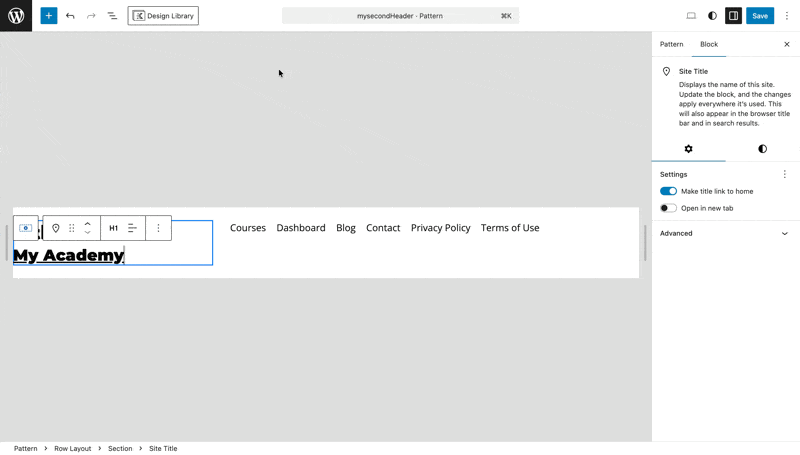Click the device preview laptop icon
800x455 pixels.
click(691, 16)
